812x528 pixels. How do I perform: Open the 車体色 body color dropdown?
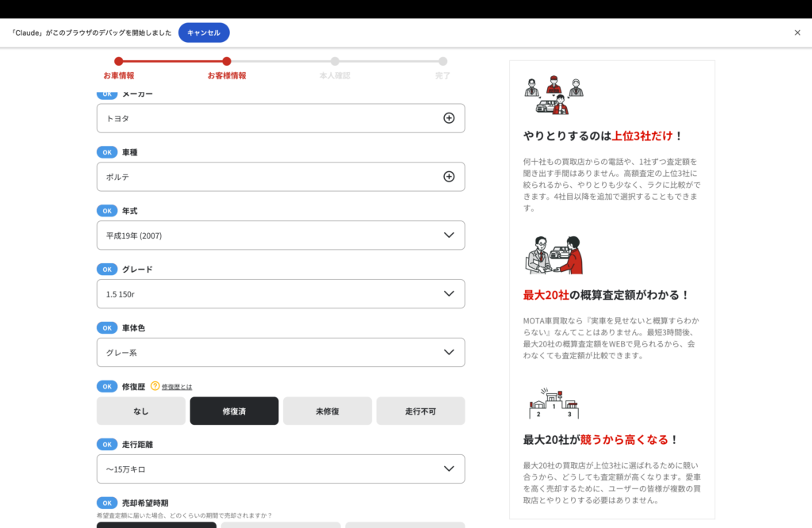pyautogui.click(x=281, y=353)
